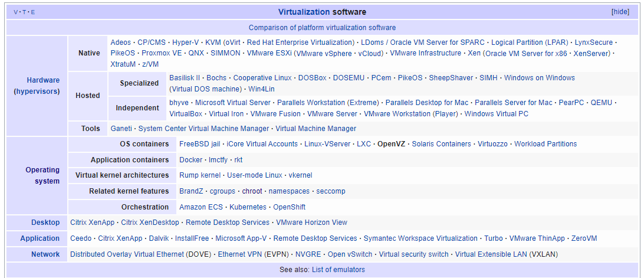
Task: Open the Rump kernel link
Action: tap(200, 175)
